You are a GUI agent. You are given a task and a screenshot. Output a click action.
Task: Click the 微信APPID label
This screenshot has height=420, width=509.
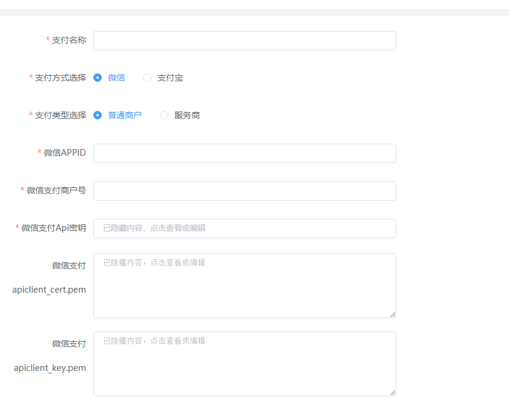65,153
